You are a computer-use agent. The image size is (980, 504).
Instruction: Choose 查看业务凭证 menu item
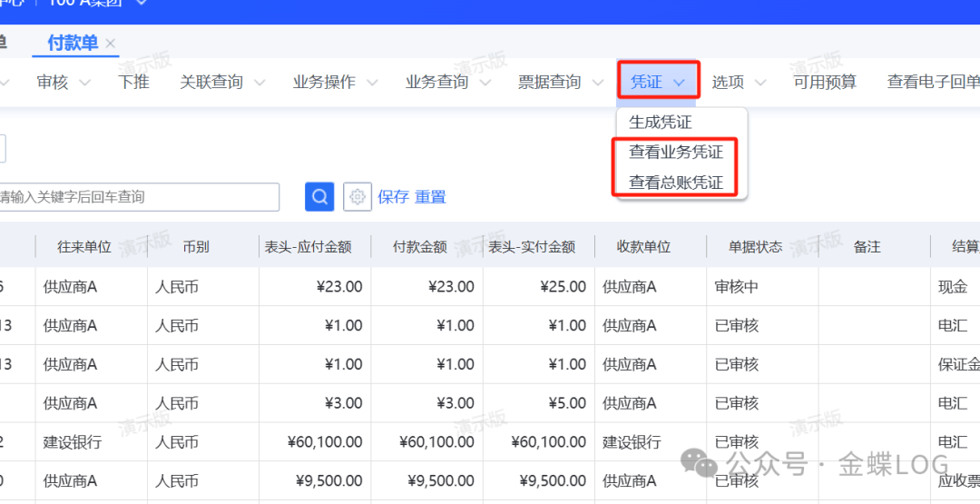point(676,152)
